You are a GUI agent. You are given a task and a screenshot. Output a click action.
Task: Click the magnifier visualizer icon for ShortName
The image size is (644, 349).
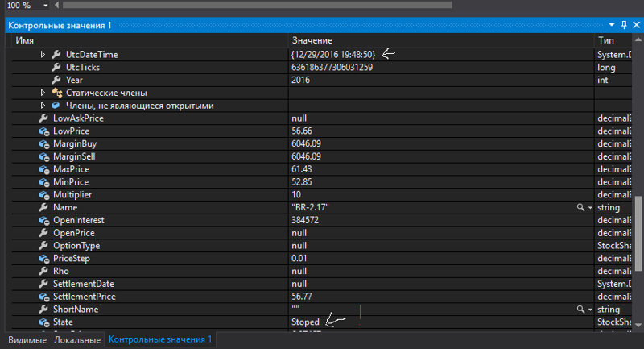(580, 309)
